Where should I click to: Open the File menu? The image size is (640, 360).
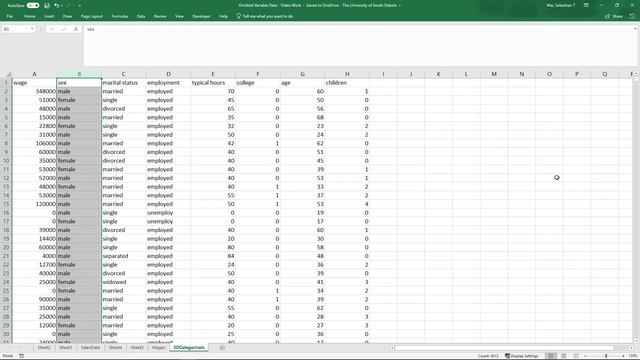[9, 16]
